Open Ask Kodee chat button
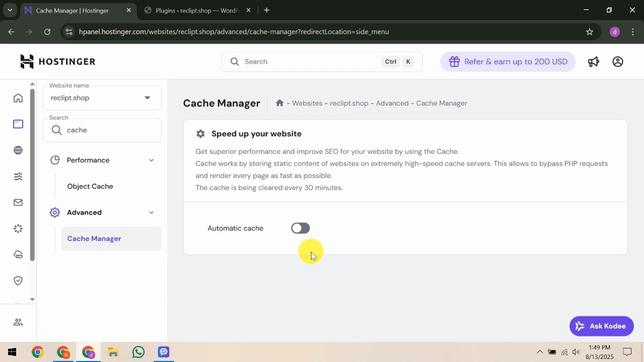 pos(601,326)
